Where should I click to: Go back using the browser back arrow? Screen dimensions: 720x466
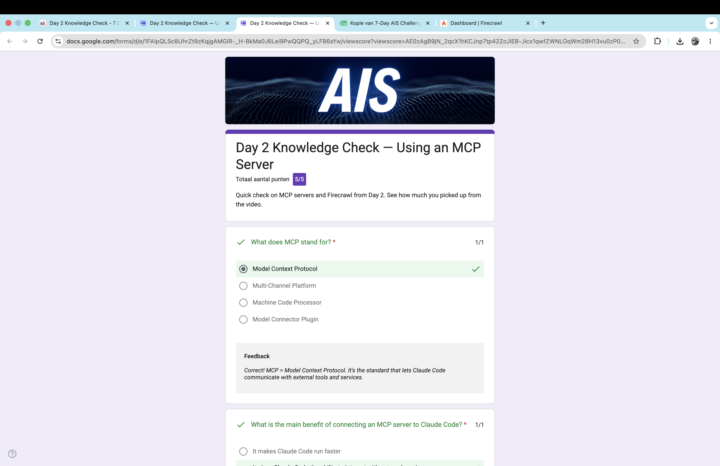point(10,41)
